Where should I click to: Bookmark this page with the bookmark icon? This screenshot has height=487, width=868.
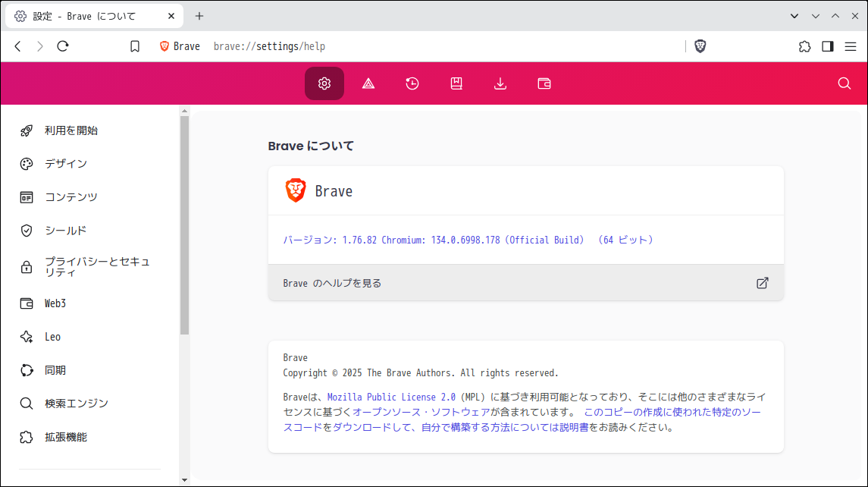click(134, 46)
